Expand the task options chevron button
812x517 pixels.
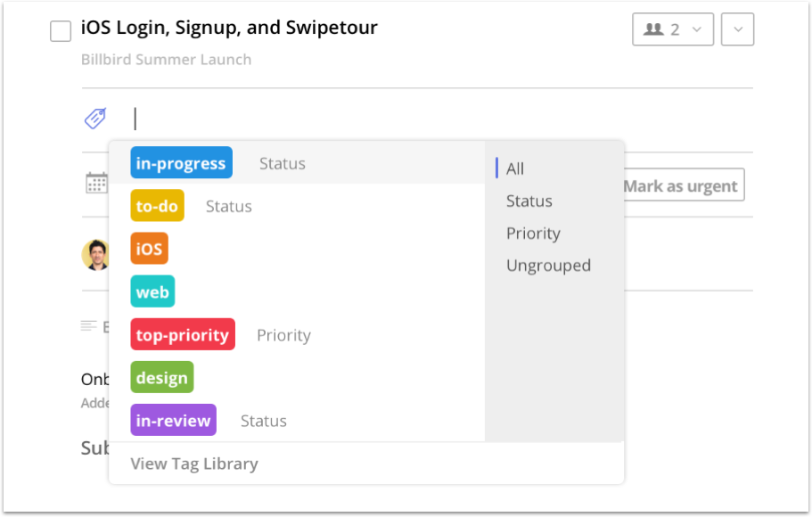click(x=737, y=29)
